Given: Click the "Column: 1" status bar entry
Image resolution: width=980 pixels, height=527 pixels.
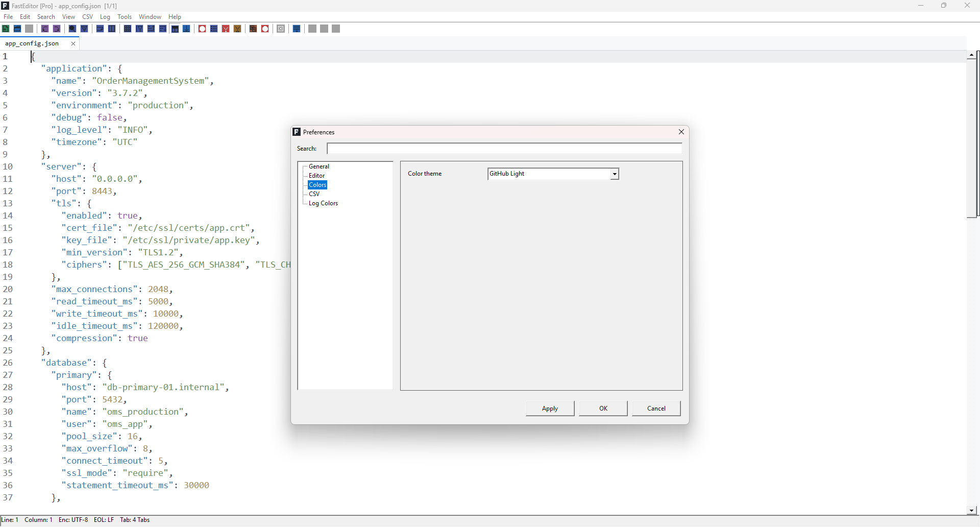Looking at the screenshot, I should pyautogui.click(x=38, y=520).
